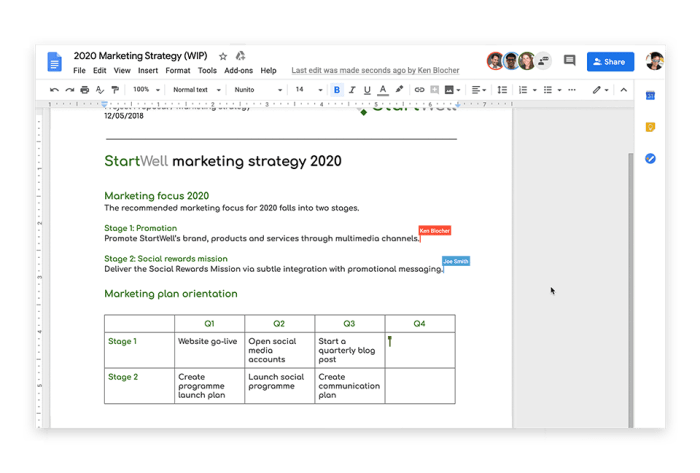Open the comment history speech bubble
This screenshot has height=473, width=700.
pos(569,61)
